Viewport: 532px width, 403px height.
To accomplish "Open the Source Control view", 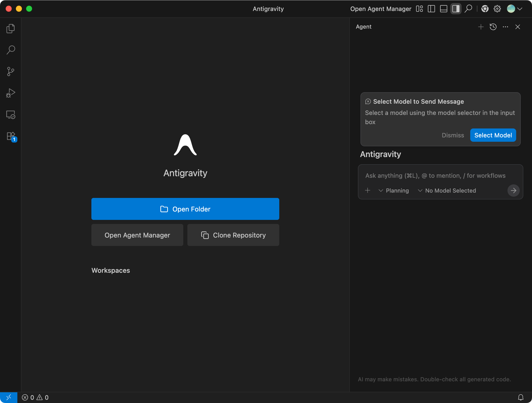I will [x=10, y=72].
